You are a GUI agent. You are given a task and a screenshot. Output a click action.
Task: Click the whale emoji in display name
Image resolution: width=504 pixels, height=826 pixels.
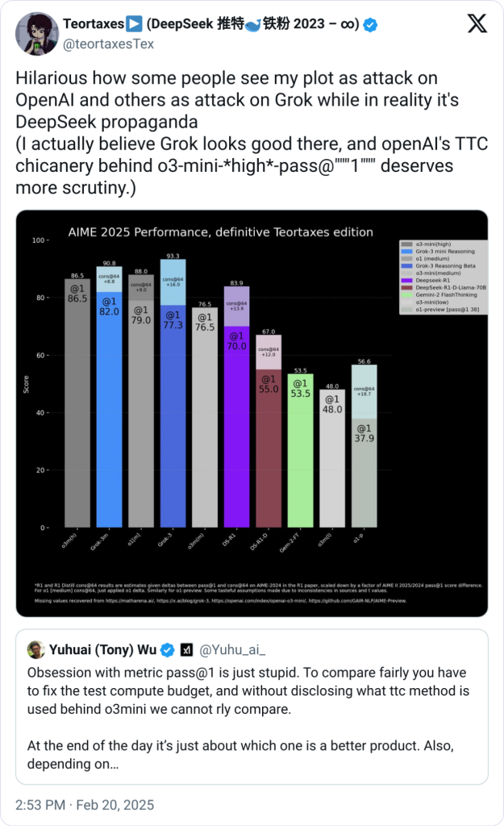tap(253, 25)
